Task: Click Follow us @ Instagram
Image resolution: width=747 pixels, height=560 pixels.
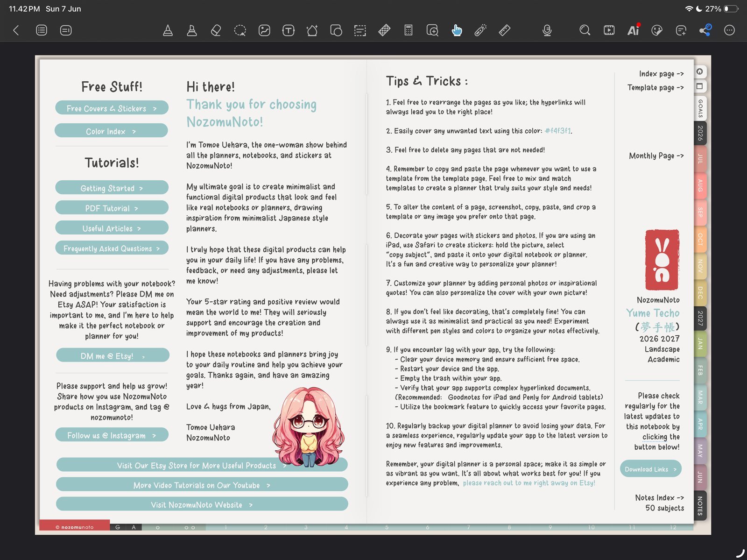Action: [x=112, y=435]
